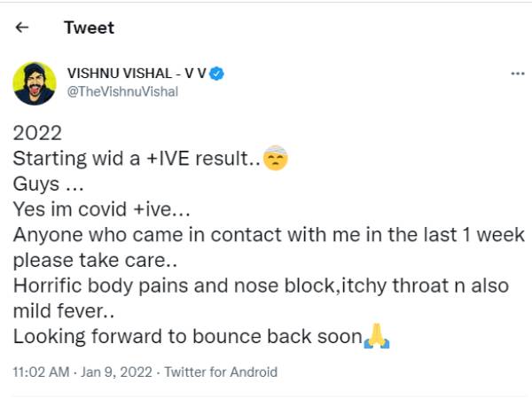The image size is (532, 399).
Task: Click the VISHNU VISHAL - V V display name
Action: tap(137, 74)
